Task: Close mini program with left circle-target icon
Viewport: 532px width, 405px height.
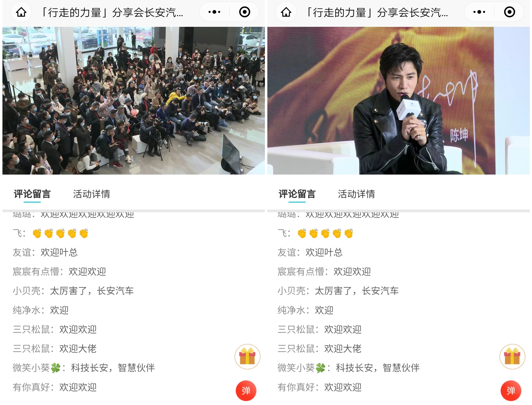Action: pos(244,12)
